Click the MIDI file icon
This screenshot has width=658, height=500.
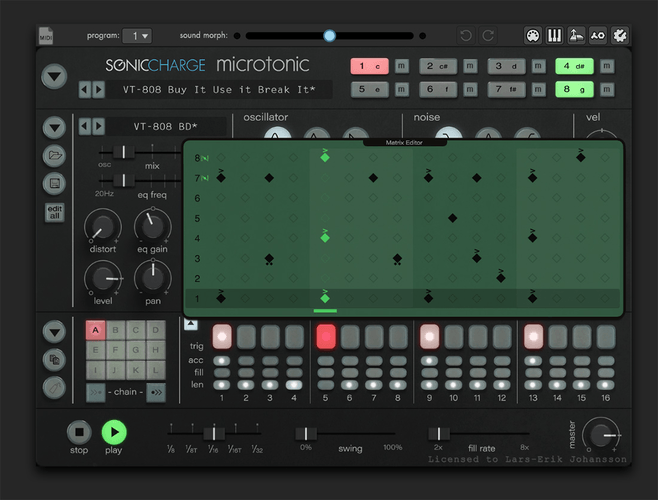(x=46, y=36)
